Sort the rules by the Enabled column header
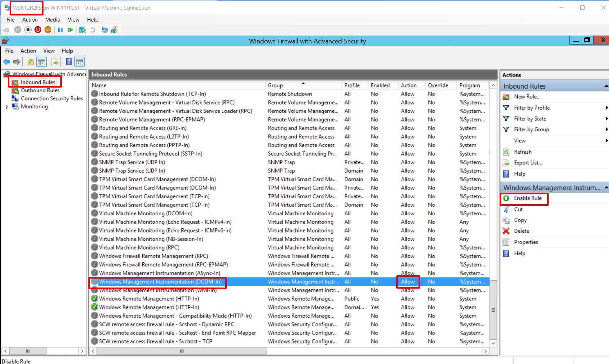This screenshot has width=609, height=364. click(x=383, y=85)
